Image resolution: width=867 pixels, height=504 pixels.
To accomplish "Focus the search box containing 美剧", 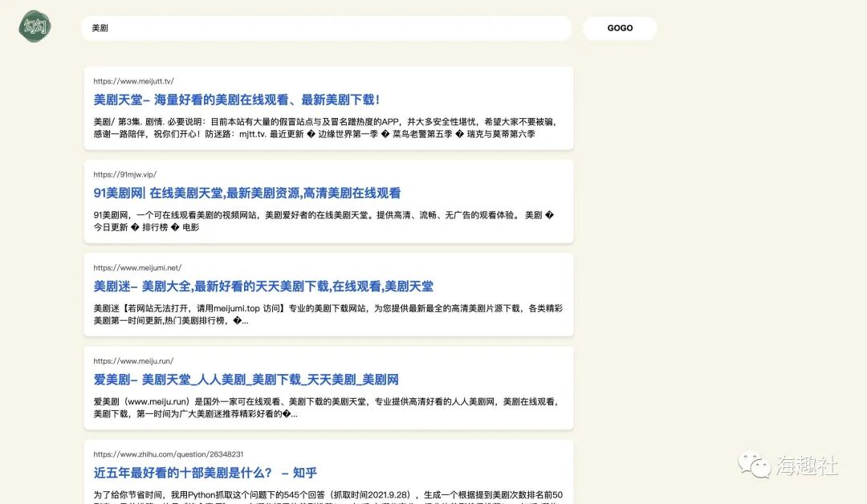I will 326,28.
